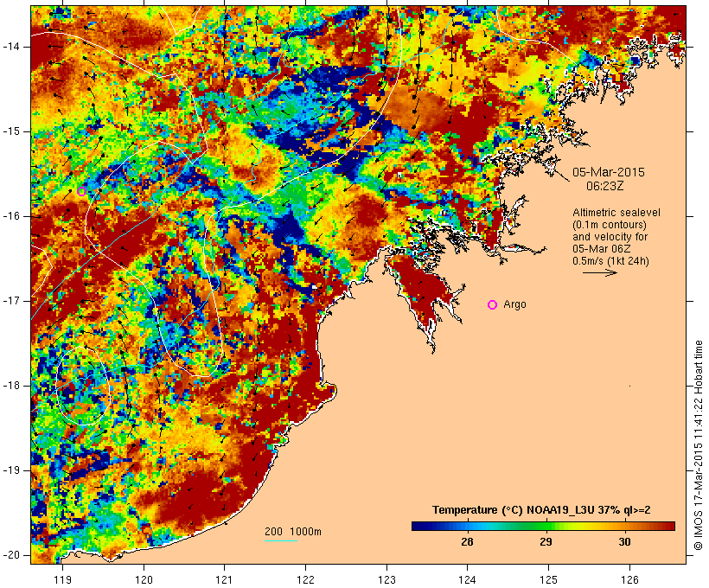
Task: Click the '200 1000m' depth contour label
Action: (293, 532)
